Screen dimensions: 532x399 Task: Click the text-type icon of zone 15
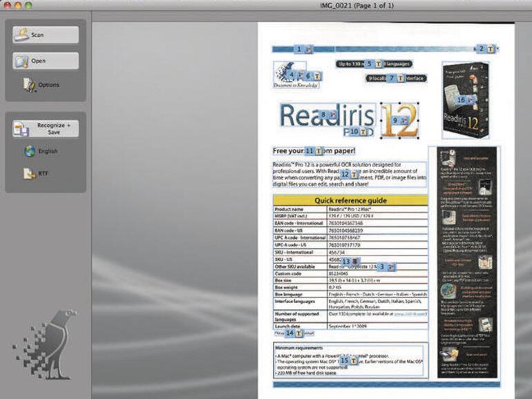pos(353,361)
